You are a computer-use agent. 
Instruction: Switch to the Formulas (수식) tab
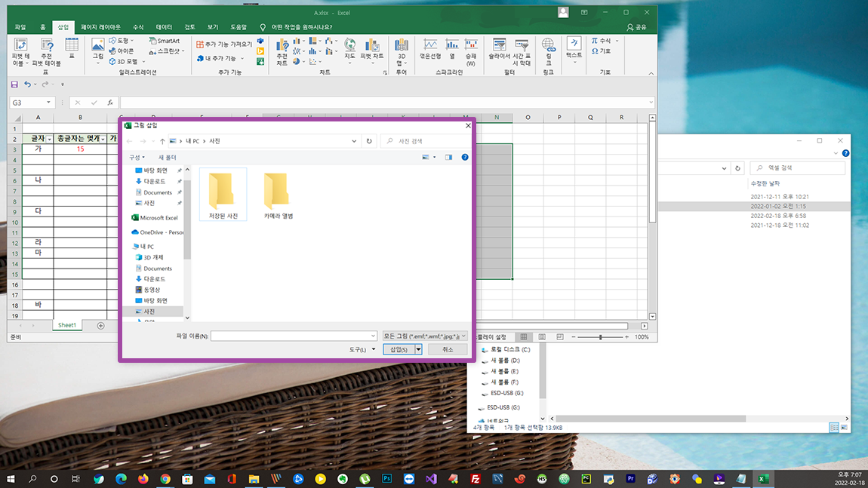(x=138, y=27)
